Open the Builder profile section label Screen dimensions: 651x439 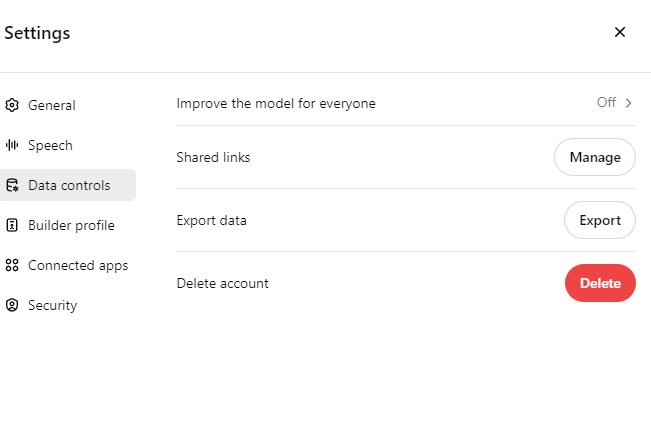(x=71, y=225)
